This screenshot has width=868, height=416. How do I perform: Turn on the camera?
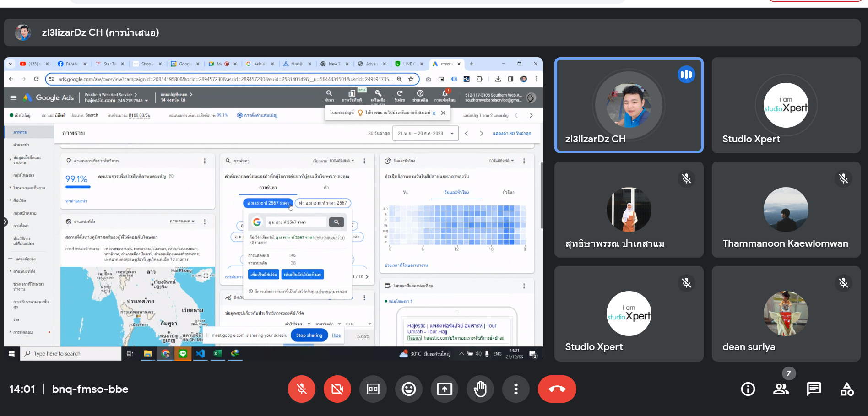tap(337, 389)
